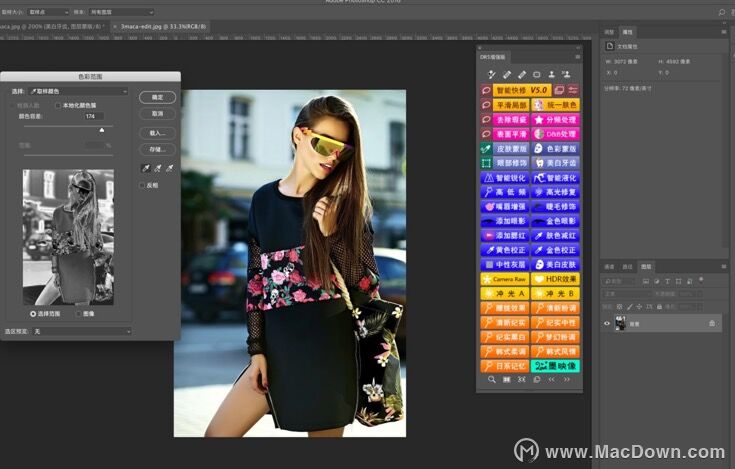The width and height of the screenshot is (735, 469).
Task: Click the cyan 墨映像 button
Action: click(x=555, y=366)
